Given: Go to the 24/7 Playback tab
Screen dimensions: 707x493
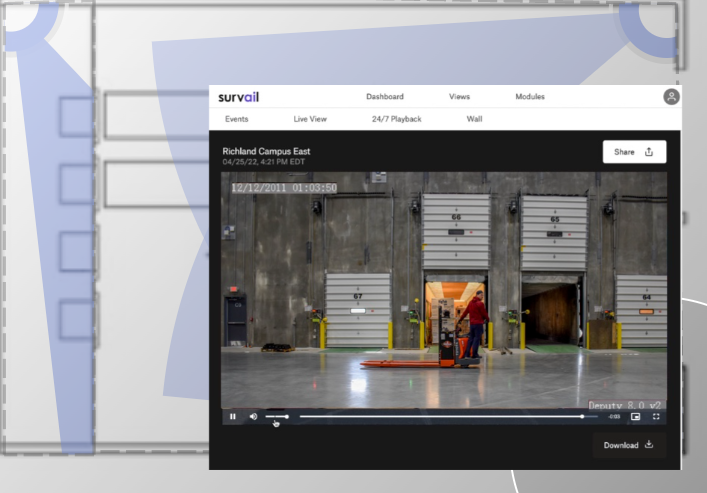Looking at the screenshot, I should pos(397,119).
